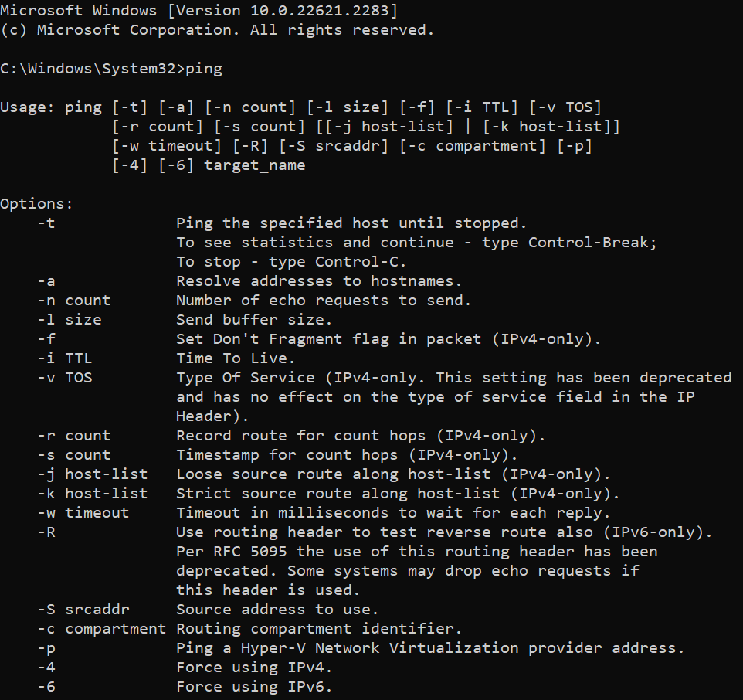Click the "Timeout in milliseconds" description

coord(393,513)
